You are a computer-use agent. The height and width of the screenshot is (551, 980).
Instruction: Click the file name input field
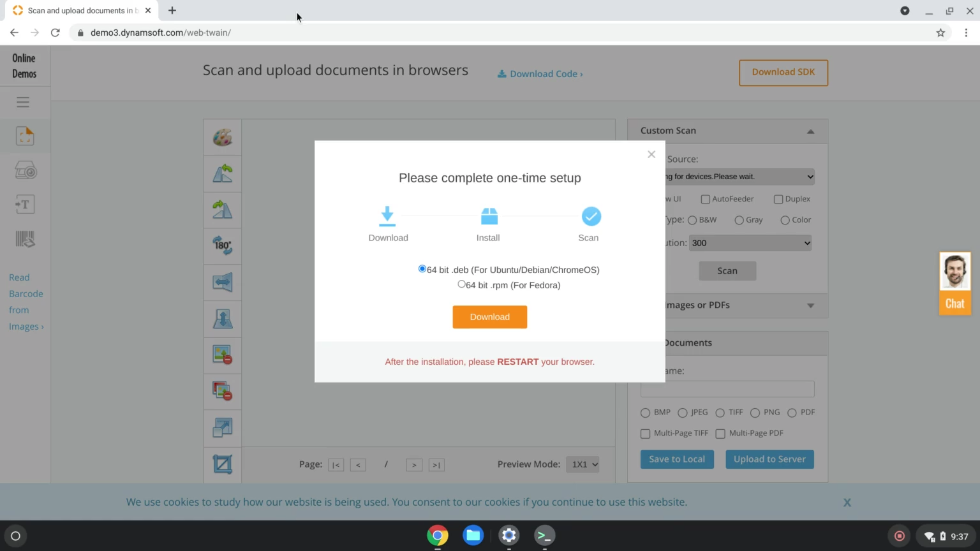click(x=727, y=389)
